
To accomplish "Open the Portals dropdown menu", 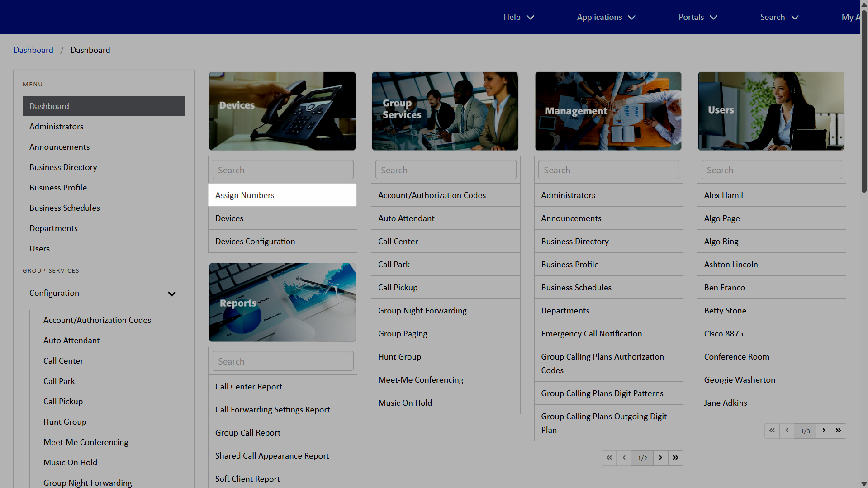I will [697, 17].
